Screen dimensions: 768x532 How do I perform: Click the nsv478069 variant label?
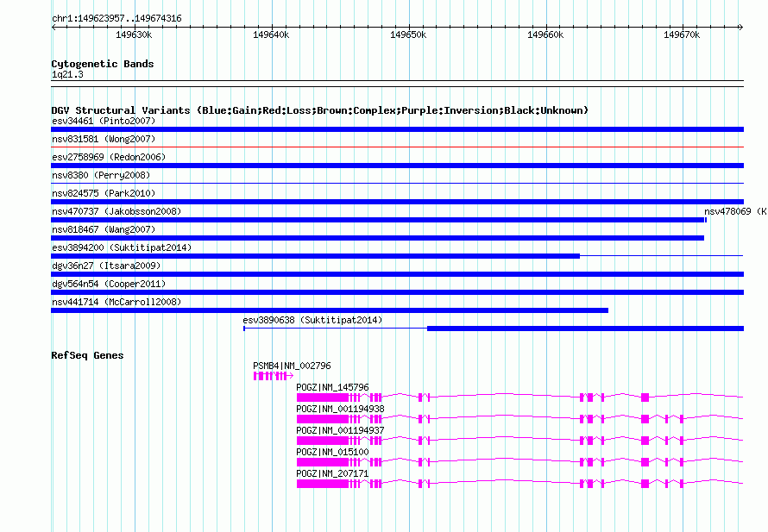tap(735, 211)
